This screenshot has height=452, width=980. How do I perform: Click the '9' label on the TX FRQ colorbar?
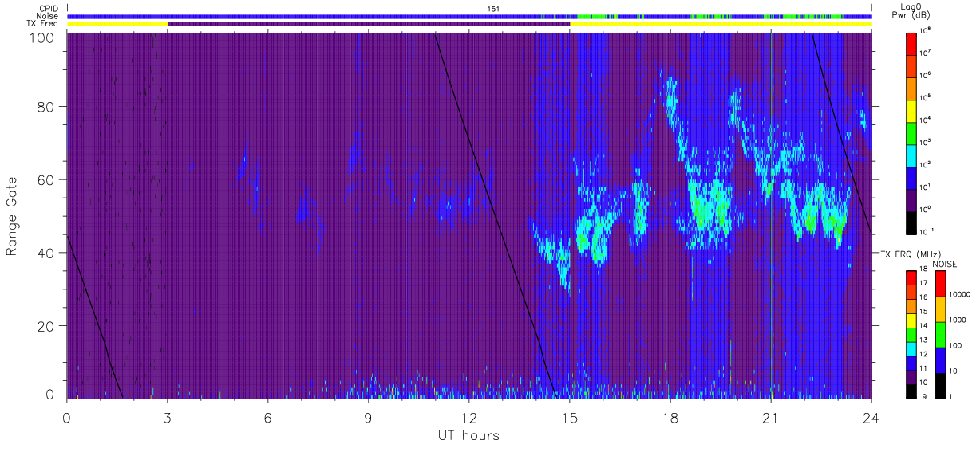[x=924, y=397]
